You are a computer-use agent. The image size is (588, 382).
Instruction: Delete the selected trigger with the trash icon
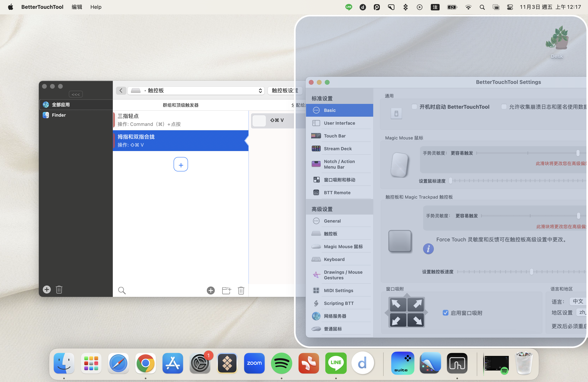(x=241, y=290)
